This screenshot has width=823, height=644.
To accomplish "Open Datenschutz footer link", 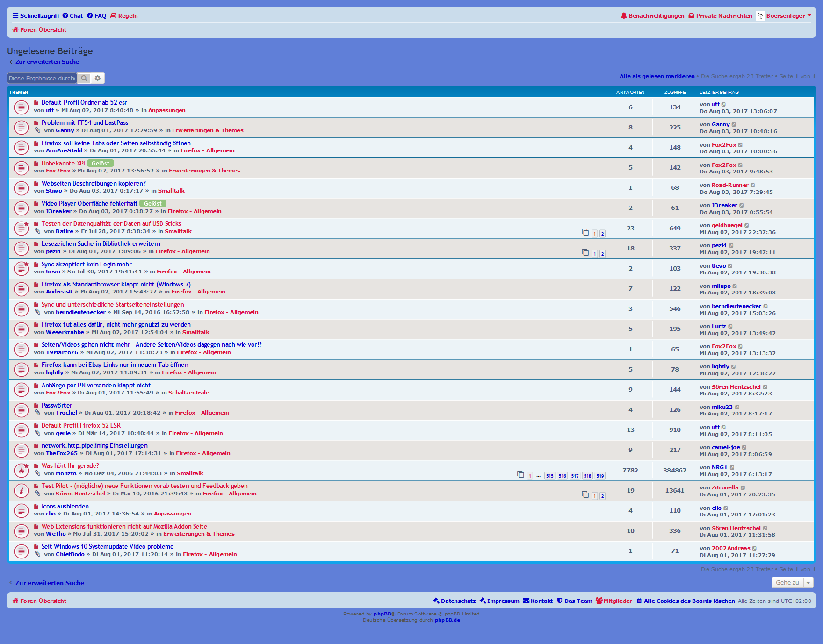I will point(455,601).
